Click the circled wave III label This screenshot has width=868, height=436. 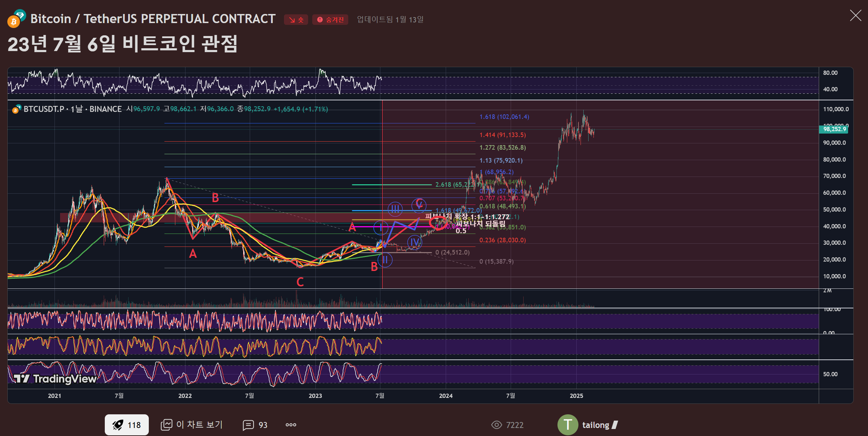pyautogui.click(x=395, y=209)
